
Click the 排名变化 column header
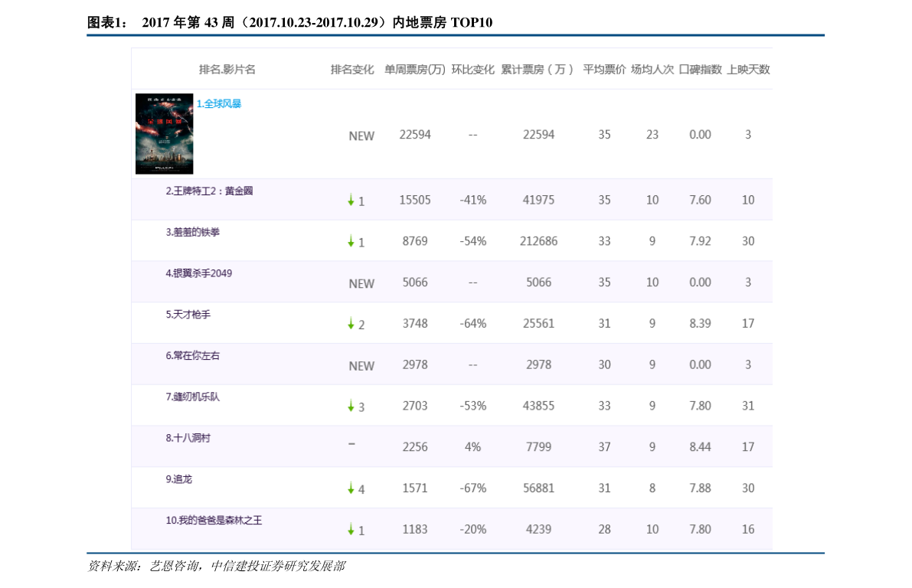(352, 70)
